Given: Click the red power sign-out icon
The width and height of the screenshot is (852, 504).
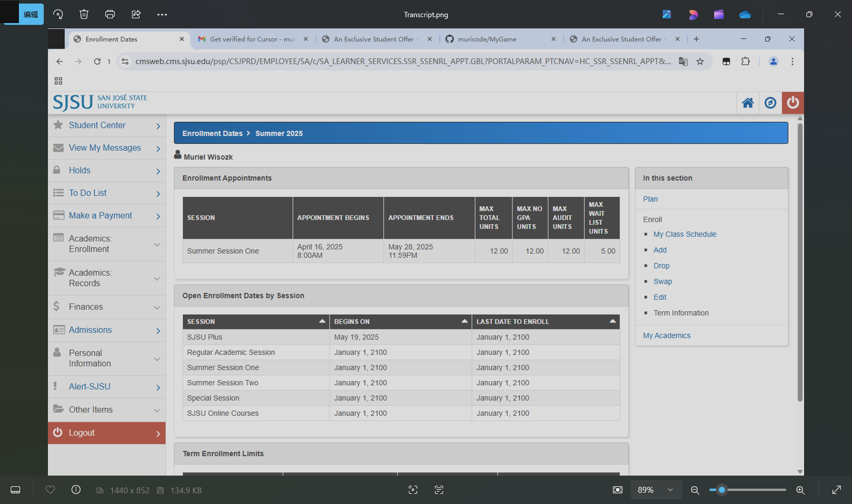Looking at the screenshot, I should click(x=793, y=103).
